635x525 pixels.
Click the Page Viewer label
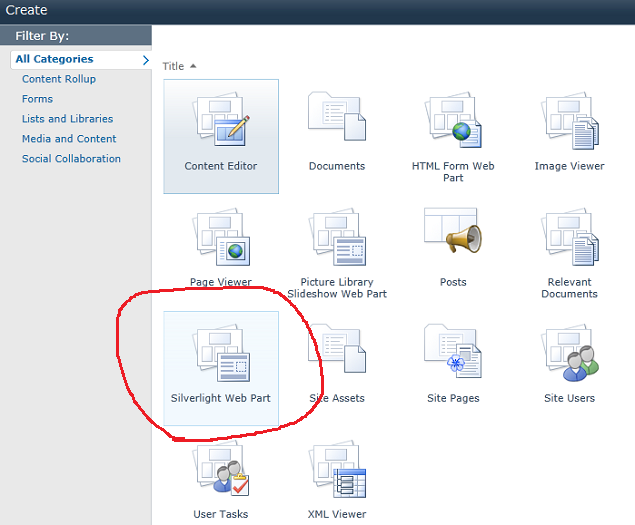221,282
